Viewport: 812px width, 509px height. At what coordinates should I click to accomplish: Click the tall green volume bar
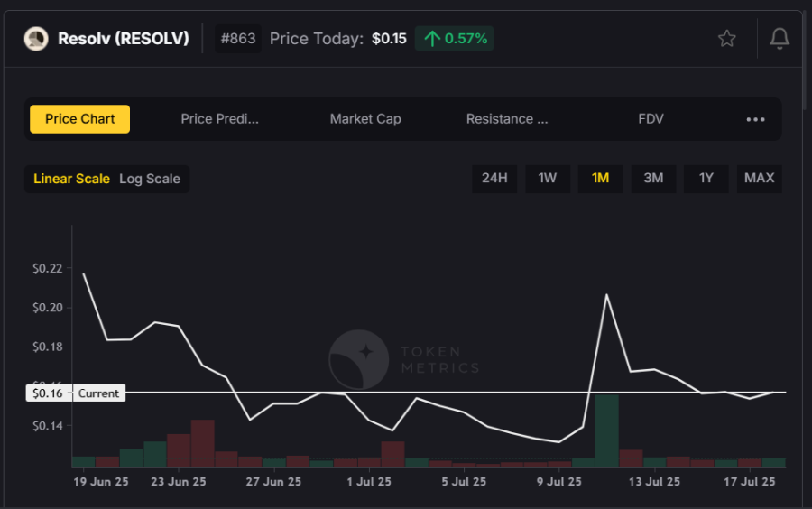(606, 430)
